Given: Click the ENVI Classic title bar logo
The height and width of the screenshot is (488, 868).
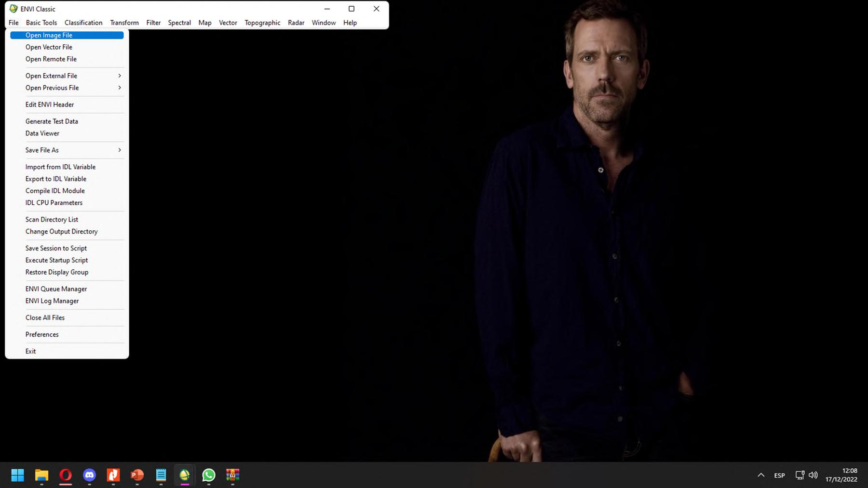Looking at the screenshot, I should [14, 9].
